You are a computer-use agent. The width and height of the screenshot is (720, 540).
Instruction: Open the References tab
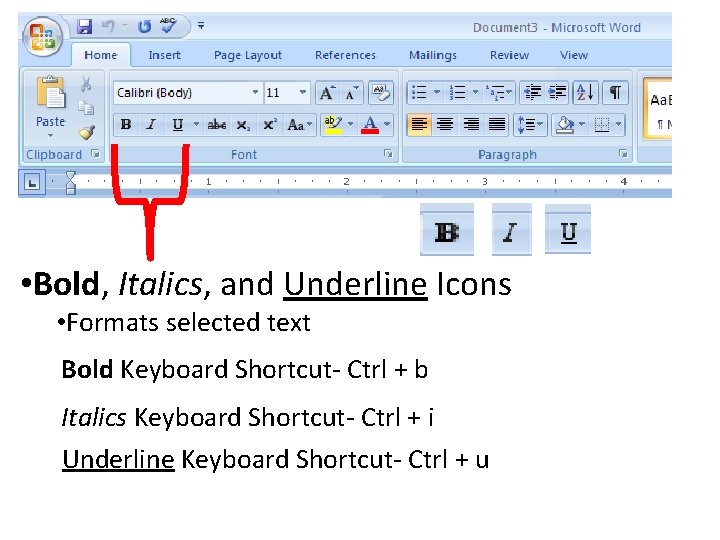point(345,55)
